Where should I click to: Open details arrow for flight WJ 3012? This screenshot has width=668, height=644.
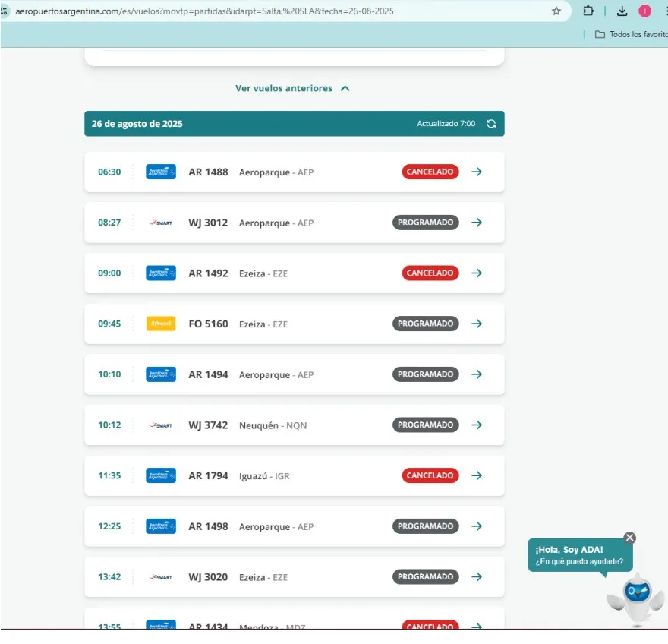click(477, 223)
